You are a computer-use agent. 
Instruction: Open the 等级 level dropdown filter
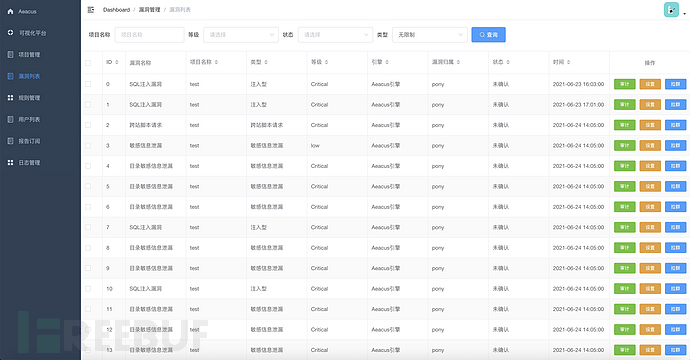coord(241,35)
